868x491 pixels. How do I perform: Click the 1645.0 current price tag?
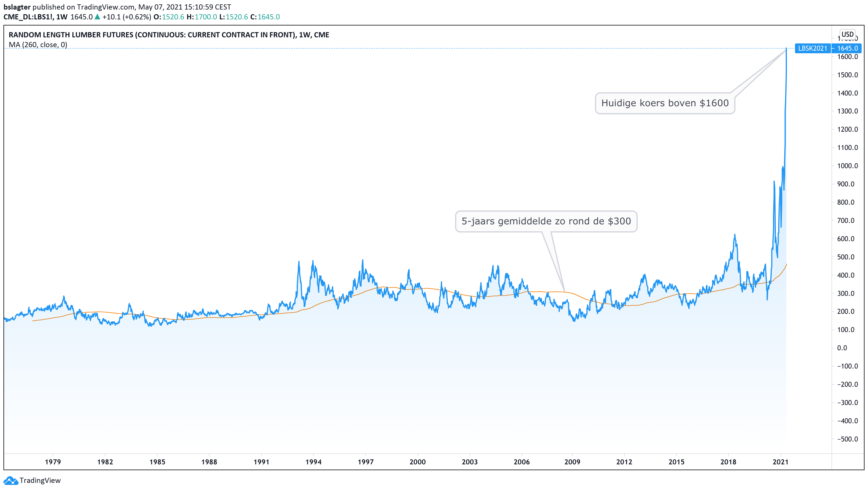click(847, 48)
